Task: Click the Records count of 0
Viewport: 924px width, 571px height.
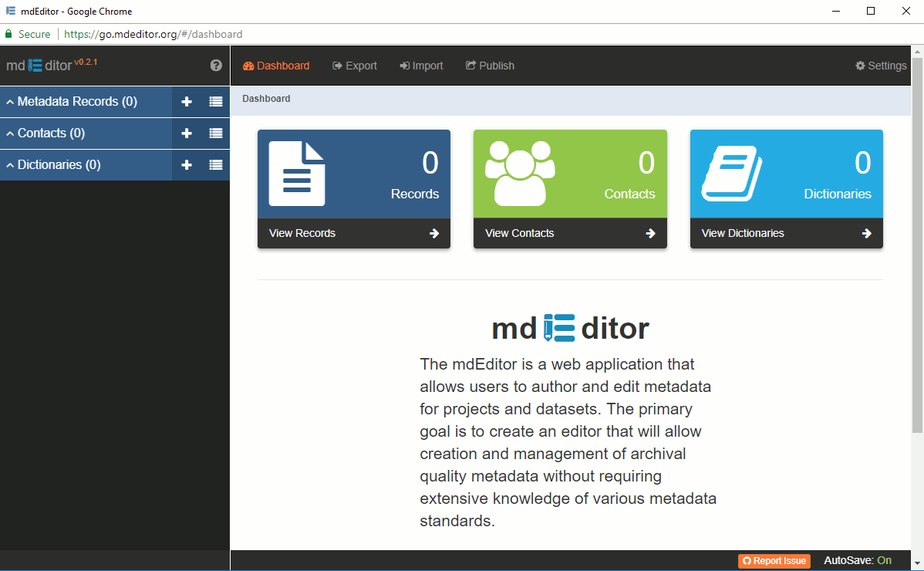Action: pyautogui.click(x=430, y=163)
